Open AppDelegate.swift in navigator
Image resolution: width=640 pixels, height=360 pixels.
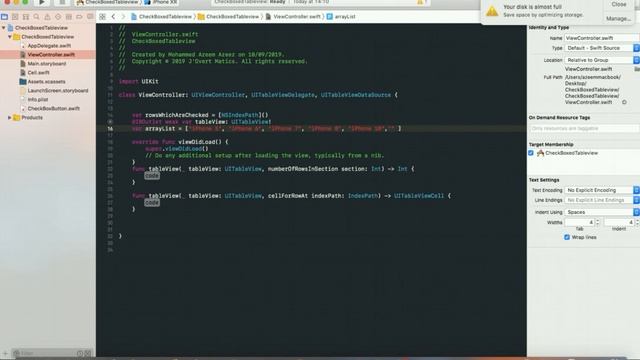[x=49, y=46]
